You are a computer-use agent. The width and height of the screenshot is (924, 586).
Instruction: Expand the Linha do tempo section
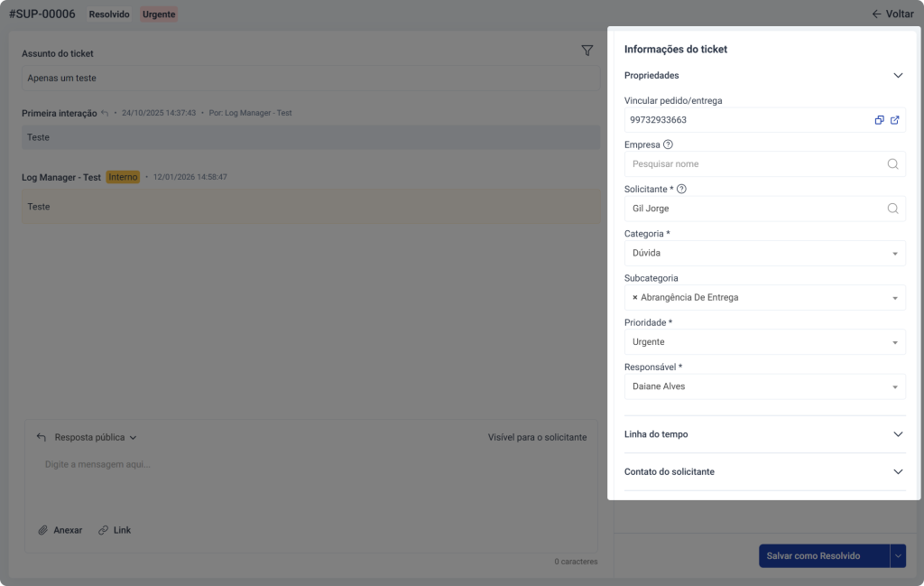click(898, 434)
